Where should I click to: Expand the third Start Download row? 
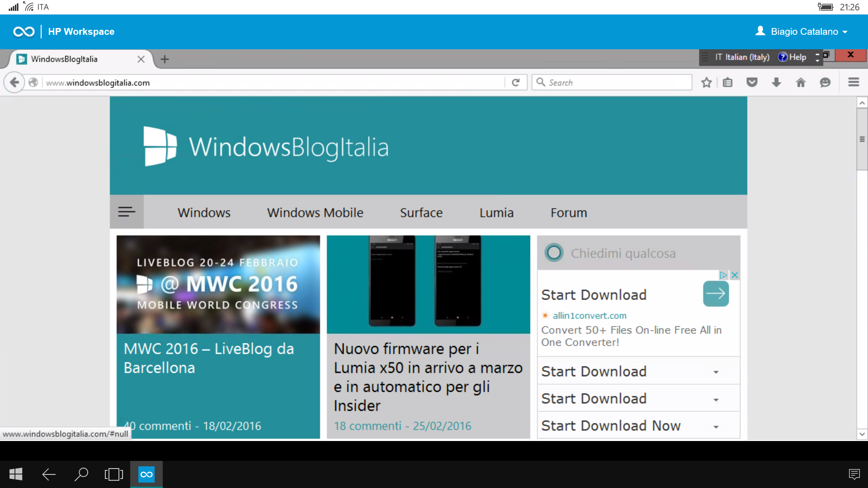pyautogui.click(x=638, y=399)
